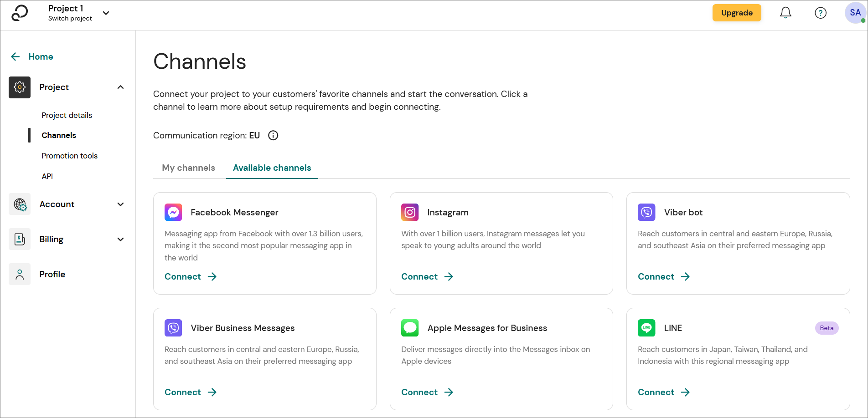Click the Upgrade button
This screenshot has width=868, height=418.
point(737,13)
